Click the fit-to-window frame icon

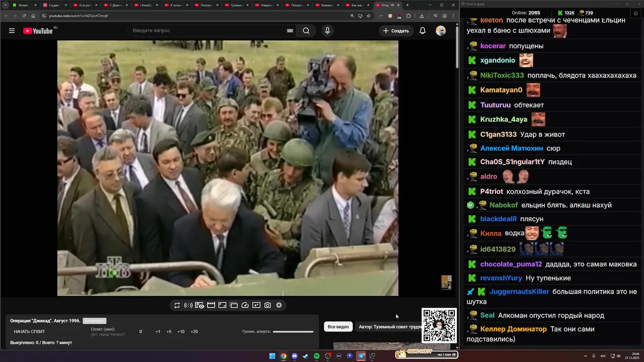(x=222, y=305)
